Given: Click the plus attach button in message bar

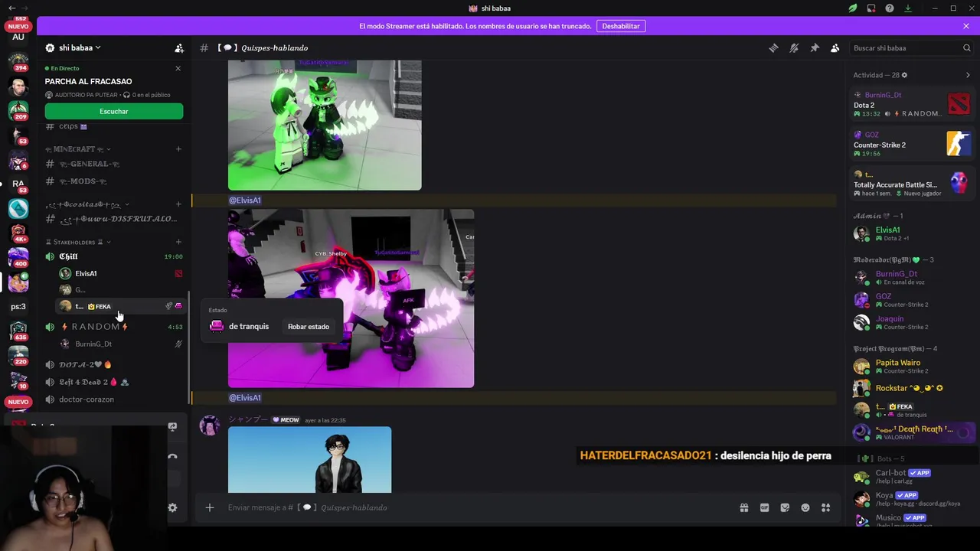Looking at the screenshot, I should pos(210,507).
